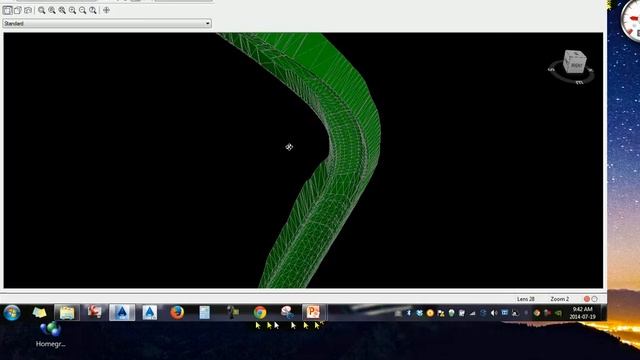Click the magnifier icon with minus sign
Screen dimensions: 640x360
tap(82, 10)
